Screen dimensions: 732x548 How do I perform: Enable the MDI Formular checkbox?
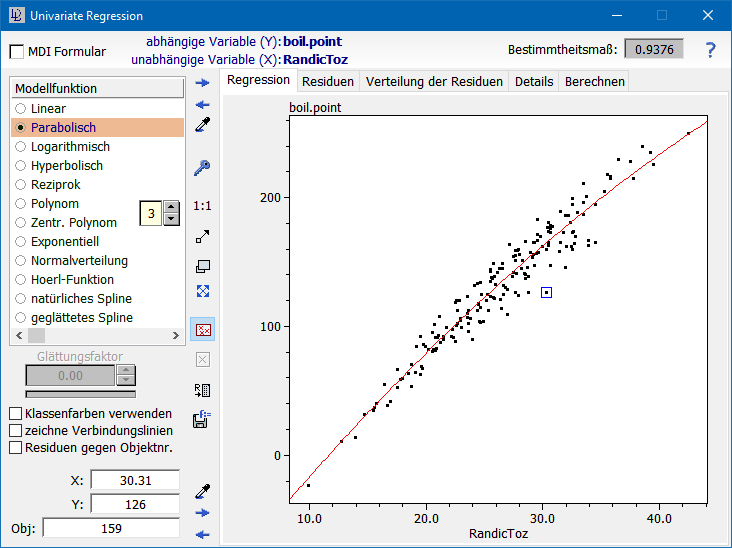(17, 51)
